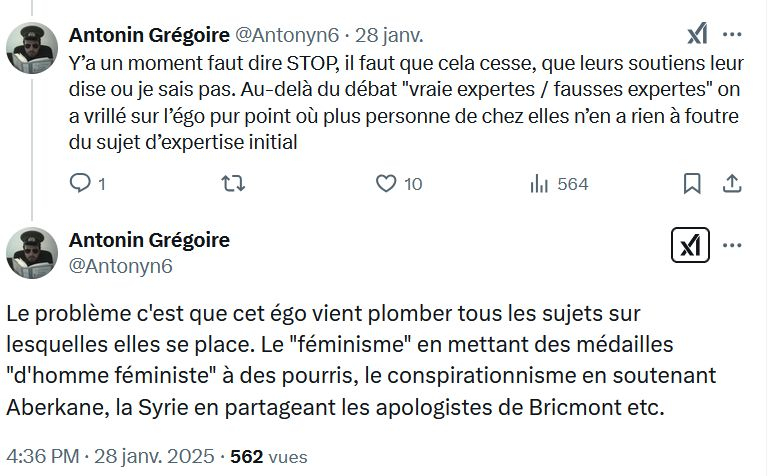Share the first tweet
The image size is (770, 476).
pos(731,184)
